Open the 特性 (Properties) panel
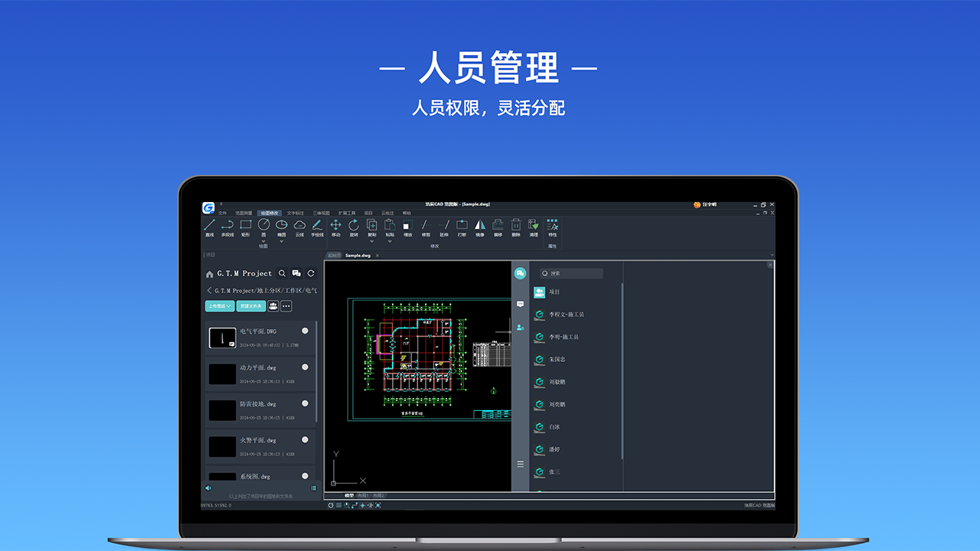Screen dimensions: 980x551 (553, 226)
